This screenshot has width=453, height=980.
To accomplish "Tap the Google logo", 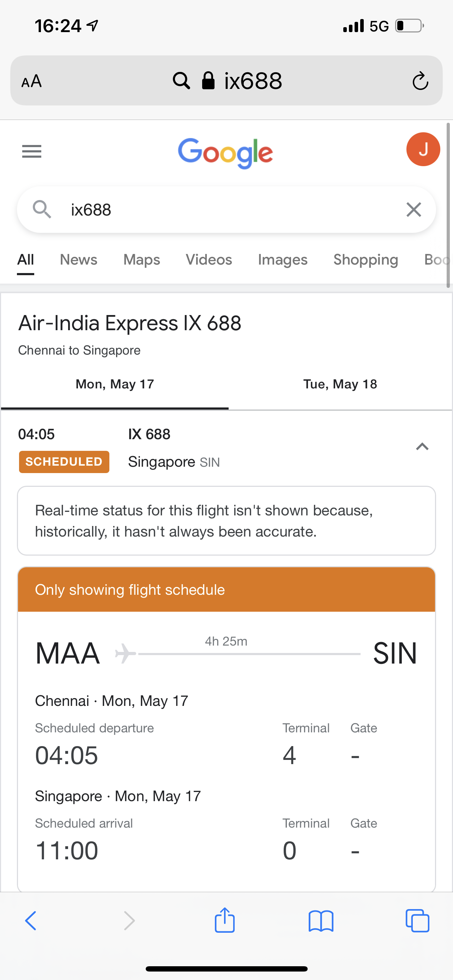I will [225, 153].
